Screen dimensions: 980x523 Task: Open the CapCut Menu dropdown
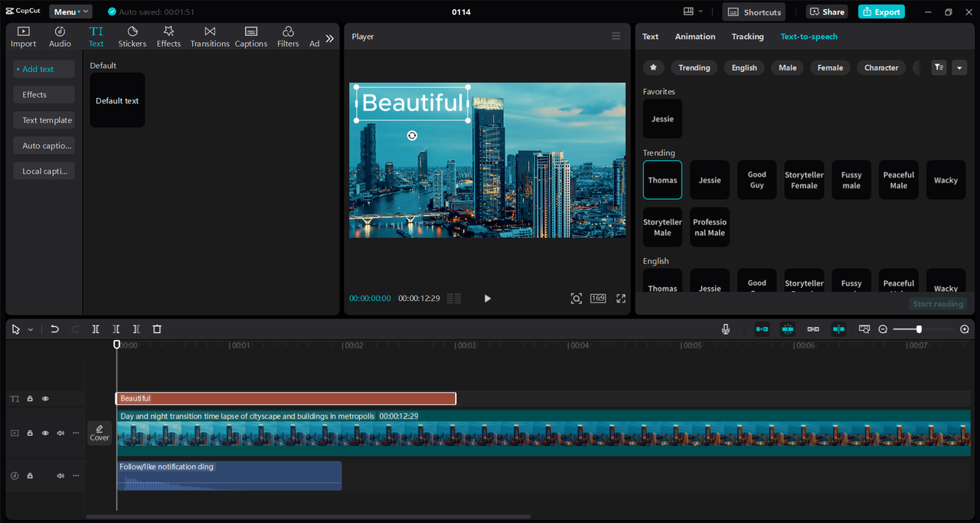tap(70, 11)
